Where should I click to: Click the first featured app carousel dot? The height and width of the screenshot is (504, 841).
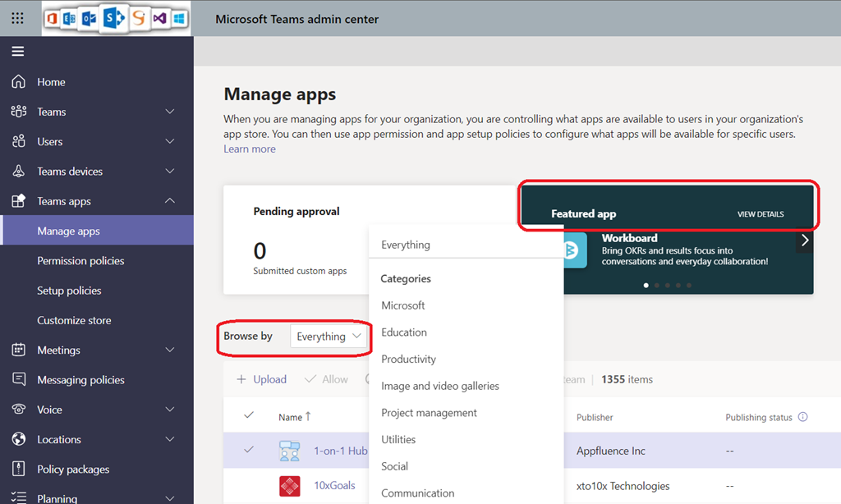646,285
